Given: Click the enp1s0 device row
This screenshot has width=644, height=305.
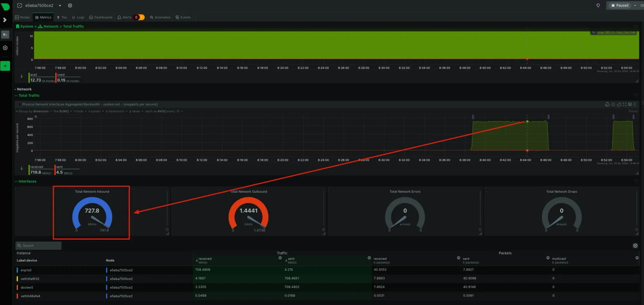Looking at the screenshot, I should (x=327, y=270).
